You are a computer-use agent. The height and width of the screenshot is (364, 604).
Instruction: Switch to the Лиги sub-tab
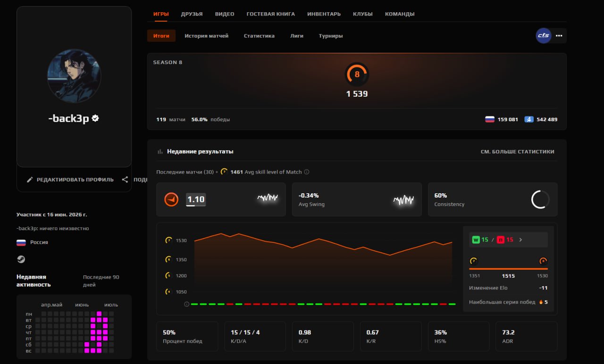coord(297,36)
